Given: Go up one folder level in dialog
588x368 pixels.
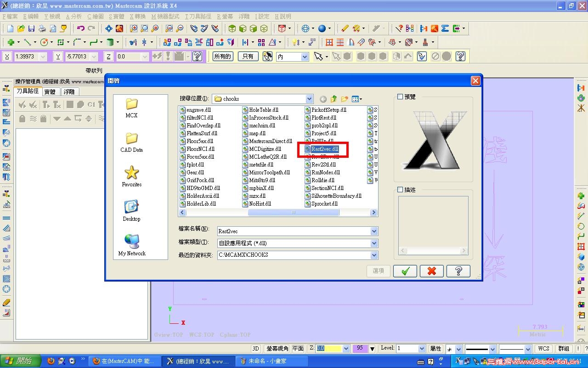Looking at the screenshot, I should coord(334,99).
